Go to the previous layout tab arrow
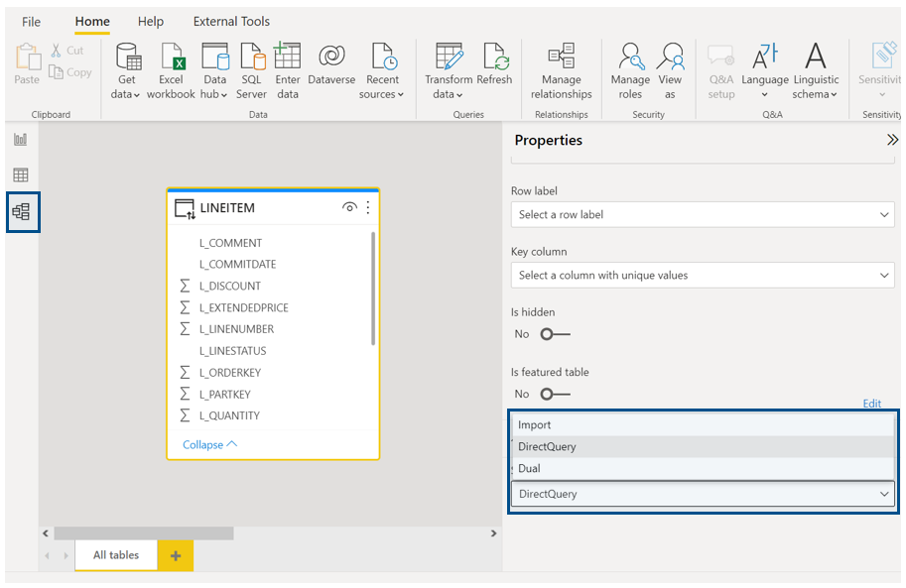The width and height of the screenshot is (906, 588). (x=48, y=555)
